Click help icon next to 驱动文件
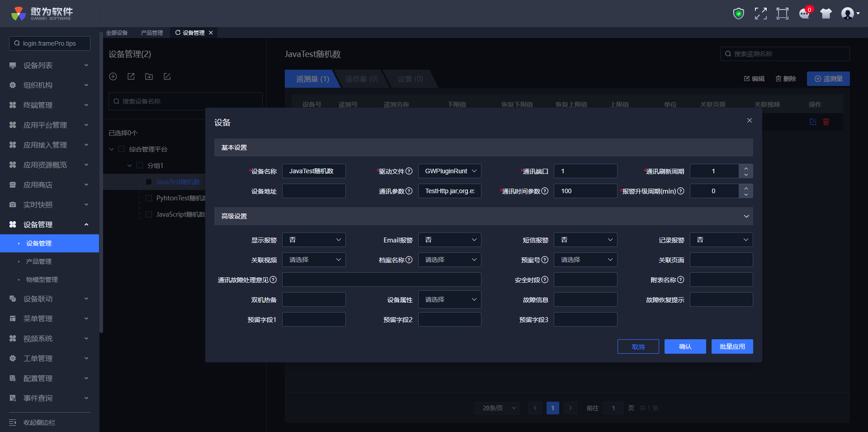Screen dimensions: 868x432 point(409,171)
